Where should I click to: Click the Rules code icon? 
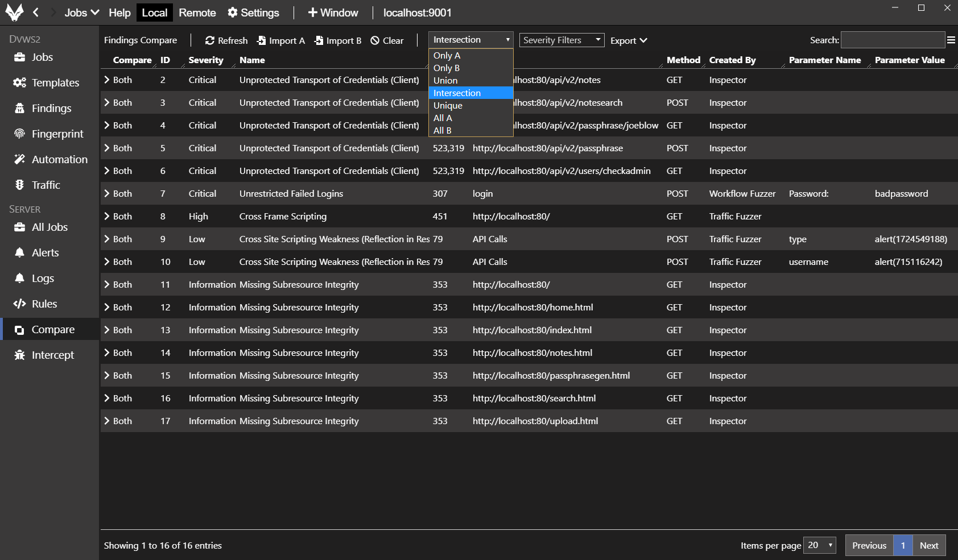coord(19,304)
